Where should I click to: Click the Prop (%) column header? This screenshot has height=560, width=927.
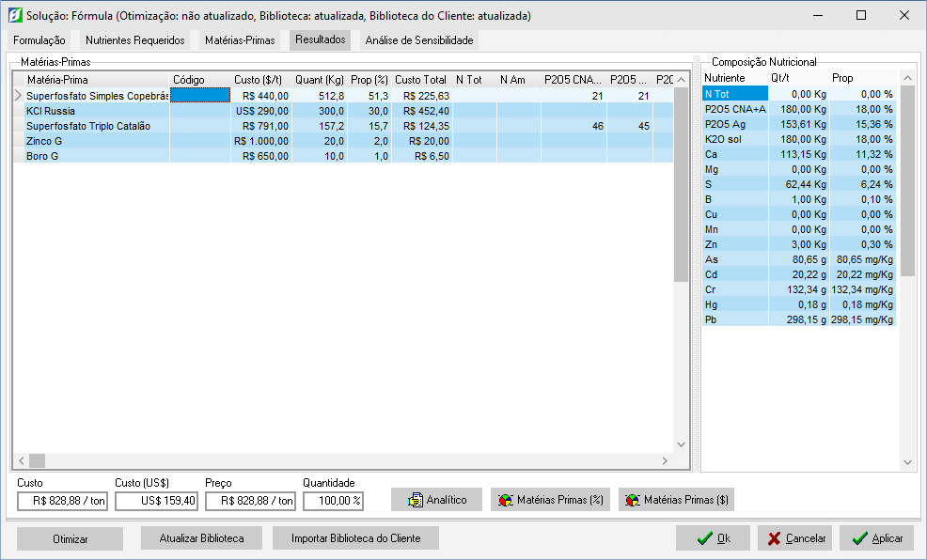[369, 80]
